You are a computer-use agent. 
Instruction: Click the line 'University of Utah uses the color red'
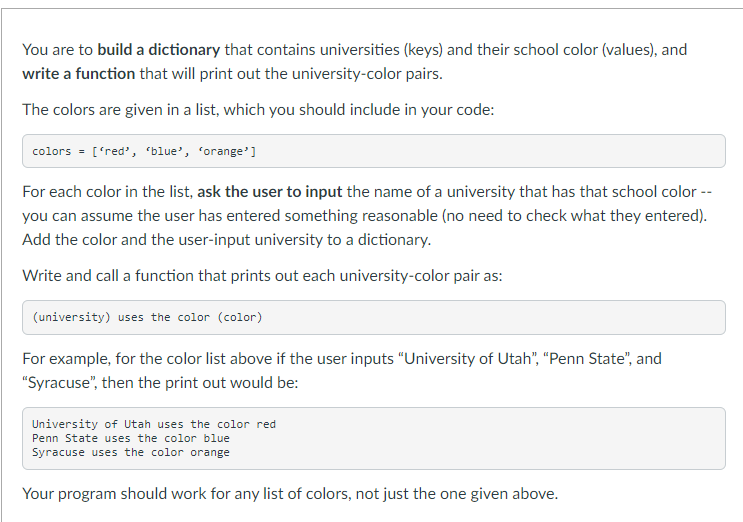coord(154,424)
